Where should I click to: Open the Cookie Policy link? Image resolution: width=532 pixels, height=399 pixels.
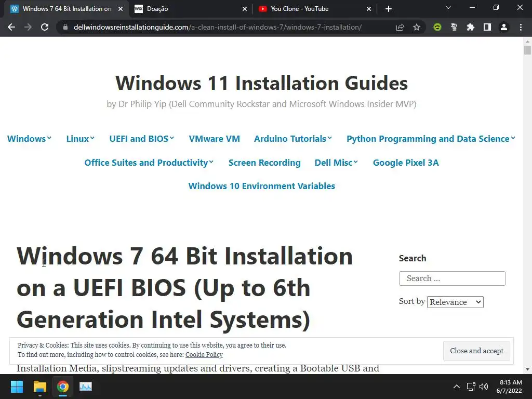[x=204, y=354]
